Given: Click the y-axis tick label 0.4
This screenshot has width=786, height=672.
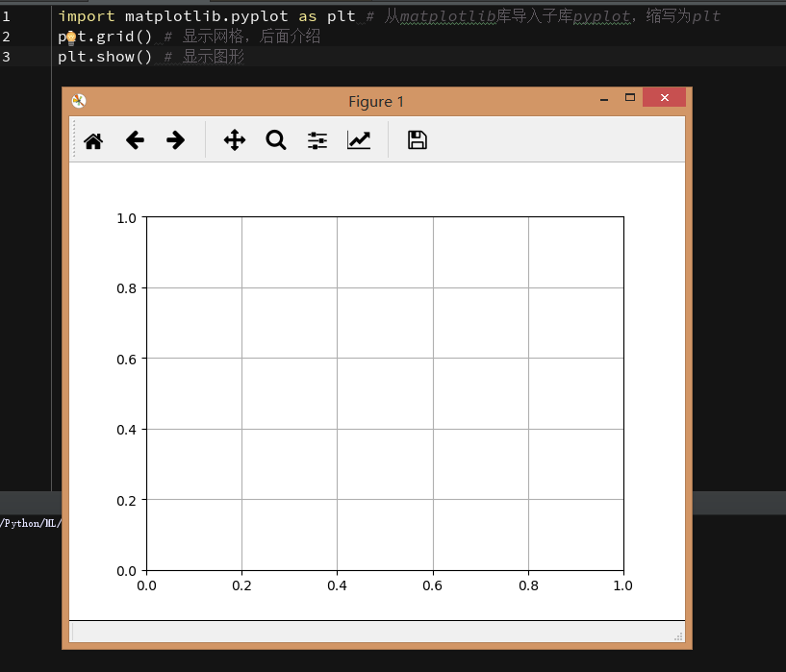Looking at the screenshot, I should coord(126,430).
